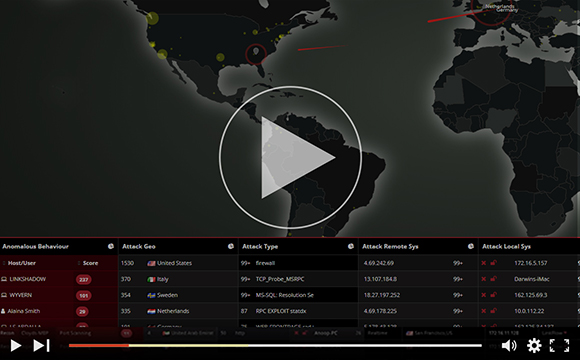
Task: Toggle the lock icon for 162.125.69.3
Action: [x=493, y=295]
